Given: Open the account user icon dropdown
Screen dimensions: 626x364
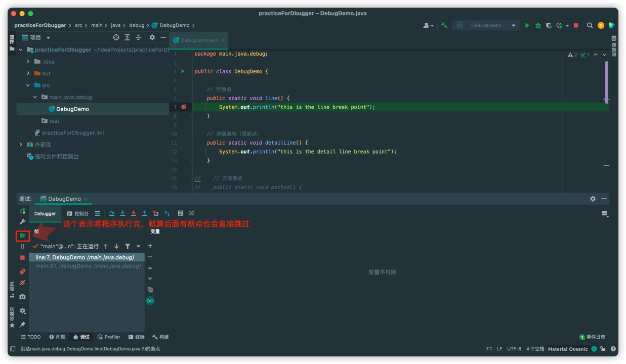Looking at the screenshot, I should [428, 25].
